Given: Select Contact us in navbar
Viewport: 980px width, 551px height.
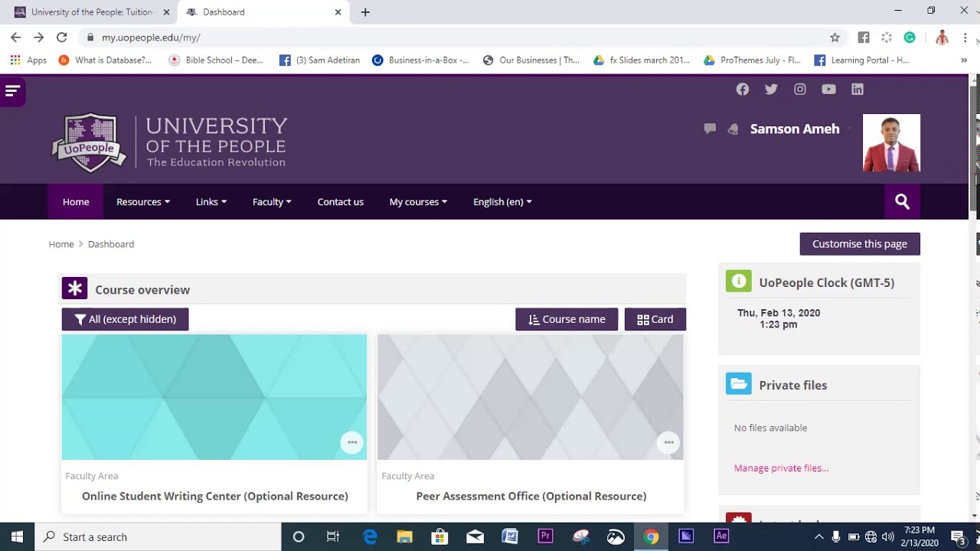Looking at the screenshot, I should pos(341,202).
